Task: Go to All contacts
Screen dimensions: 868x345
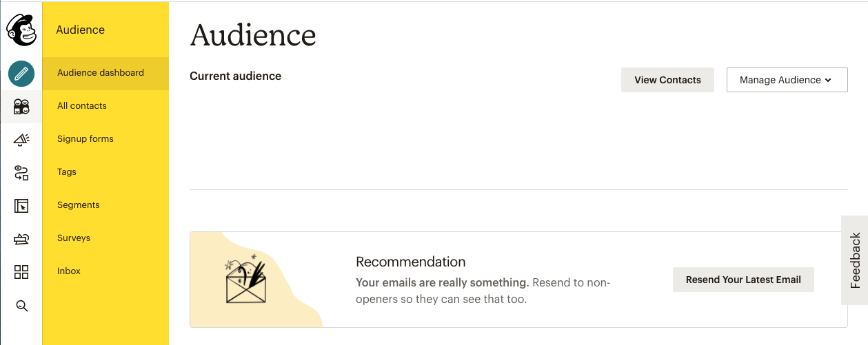Action: pos(82,106)
